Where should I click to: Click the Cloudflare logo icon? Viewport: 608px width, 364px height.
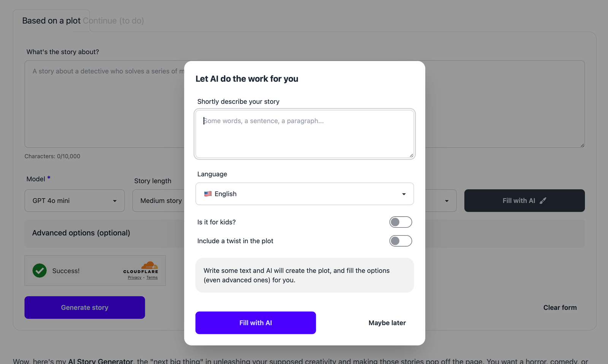149,266
